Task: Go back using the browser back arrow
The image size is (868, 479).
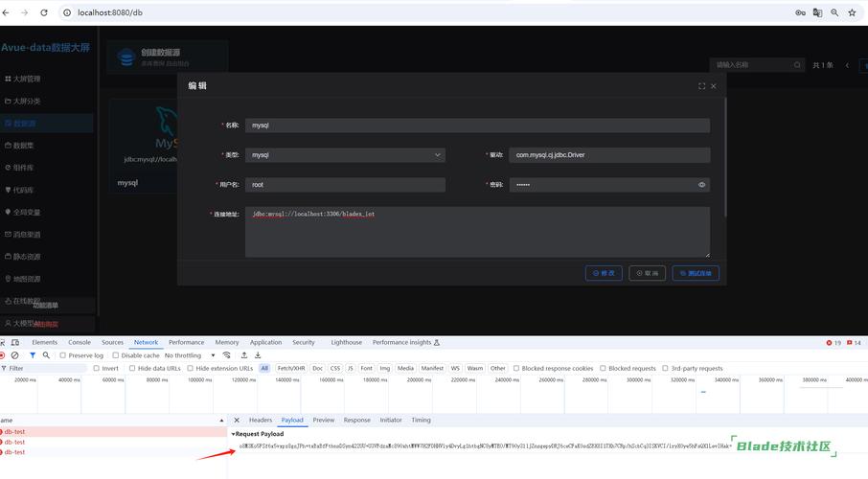Action: click(6, 12)
